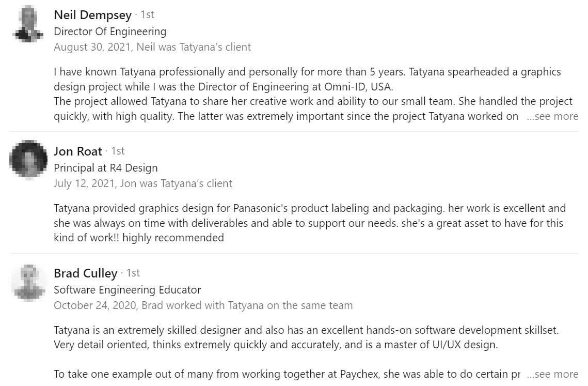Click Brad's text about UI/UX design
588x386 pixels.
click(x=275, y=345)
